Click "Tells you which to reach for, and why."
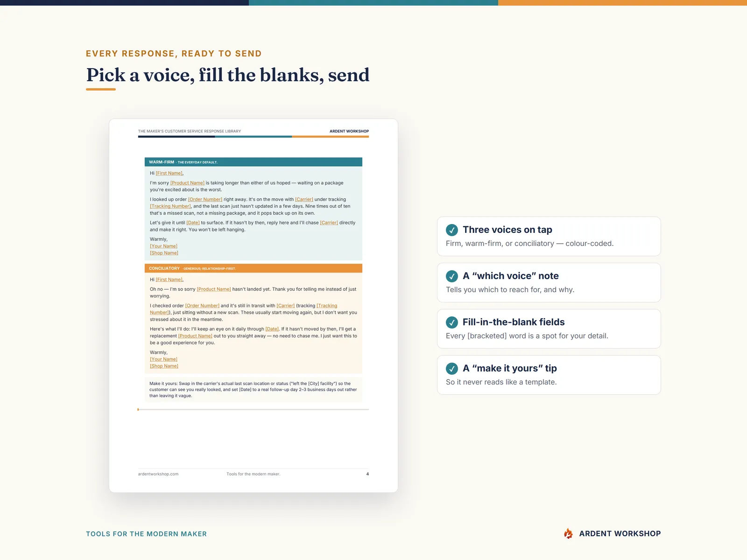Screen dimensions: 747x560 [510, 290]
